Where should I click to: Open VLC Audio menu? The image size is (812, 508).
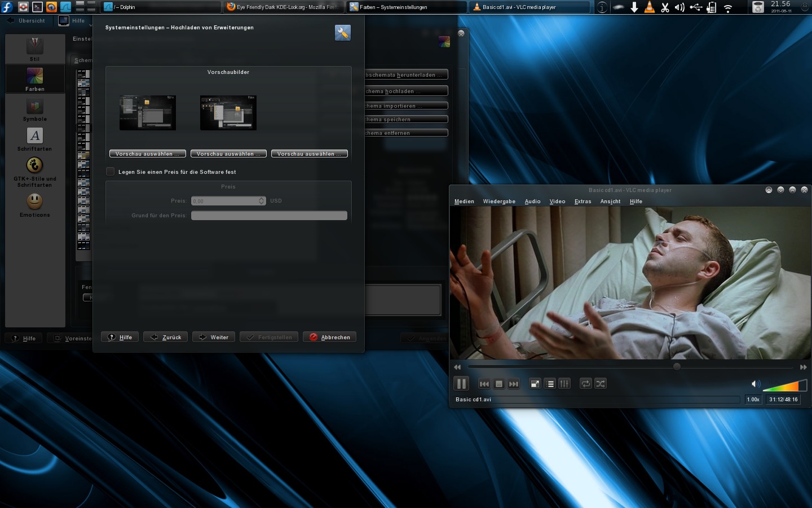[532, 202]
